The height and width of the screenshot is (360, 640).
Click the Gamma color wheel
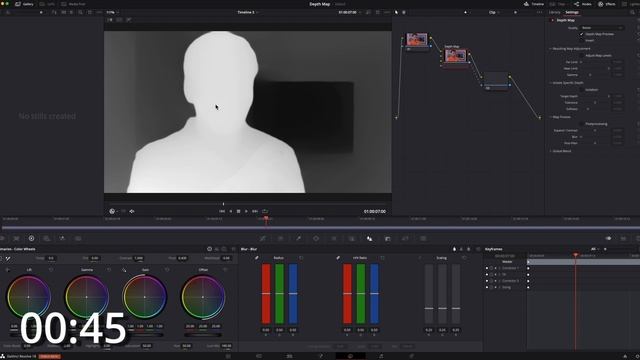(x=87, y=297)
